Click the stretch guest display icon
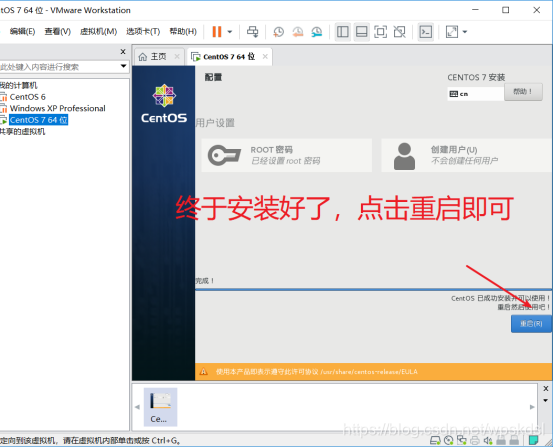The height and width of the screenshot is (448, 554). [452, 32]
